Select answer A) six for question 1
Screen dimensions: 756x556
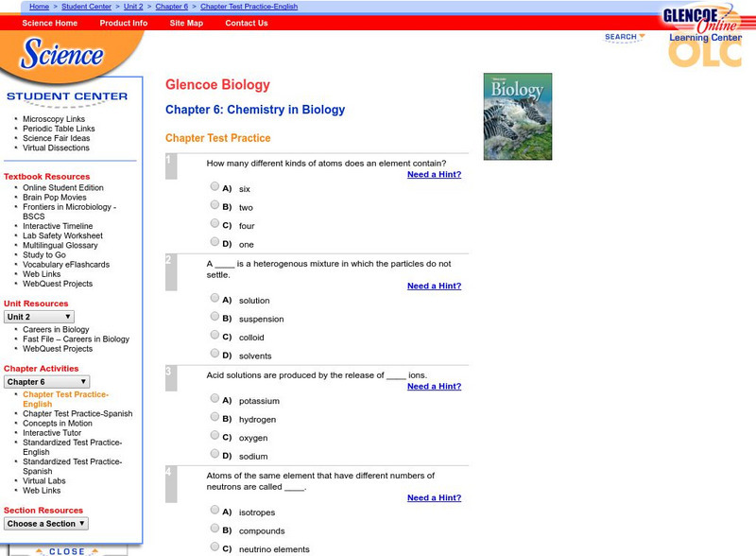coord(215,186)
